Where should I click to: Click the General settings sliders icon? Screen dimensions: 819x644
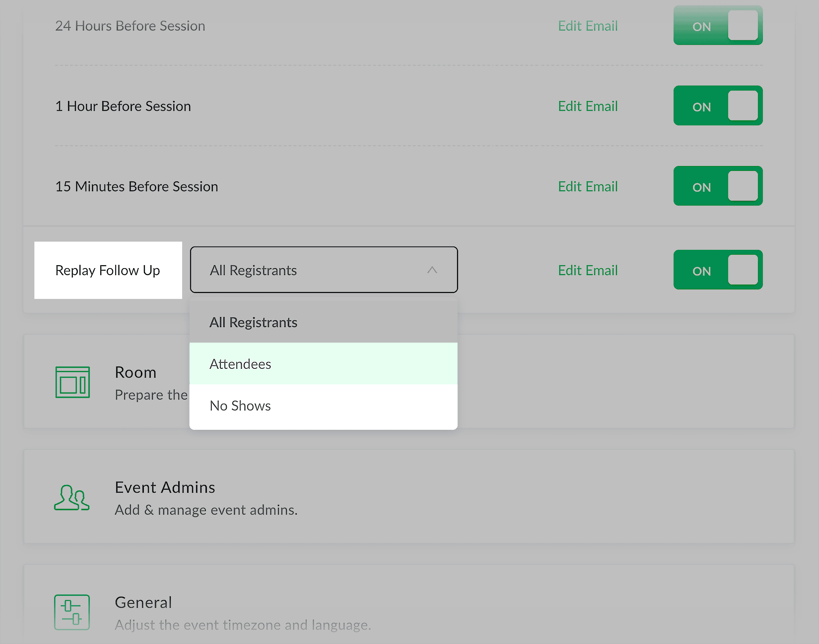[x=72, y=612]
